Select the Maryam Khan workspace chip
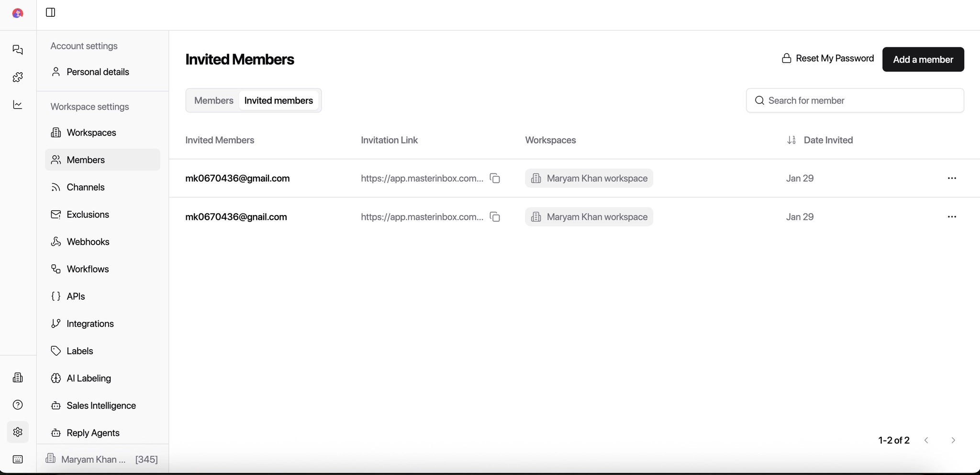This screenshot has height=475, width=980. click(589, 178)
